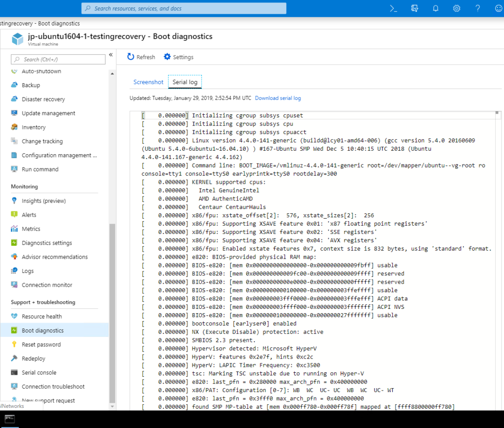Click the Inventory box icon
This screenshot has height=428, width=504.
tap(14, 127)
